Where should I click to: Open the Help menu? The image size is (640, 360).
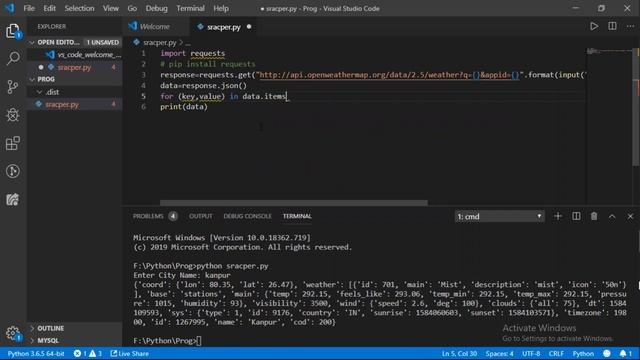click(221, 8)
